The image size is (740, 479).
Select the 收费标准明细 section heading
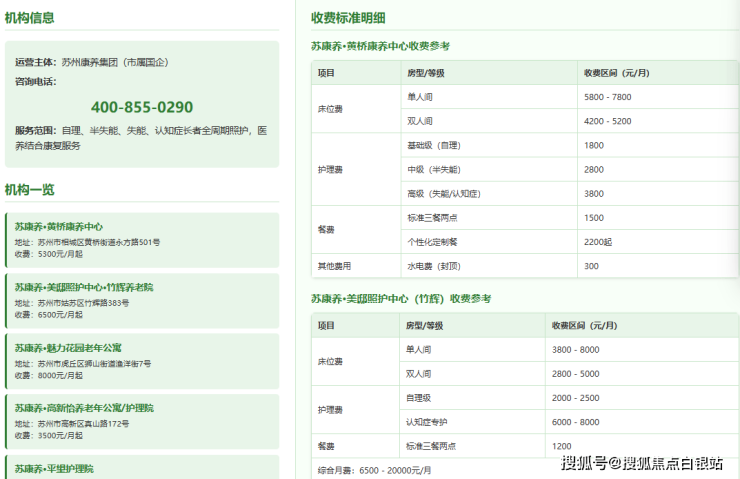tap(348, 18)
